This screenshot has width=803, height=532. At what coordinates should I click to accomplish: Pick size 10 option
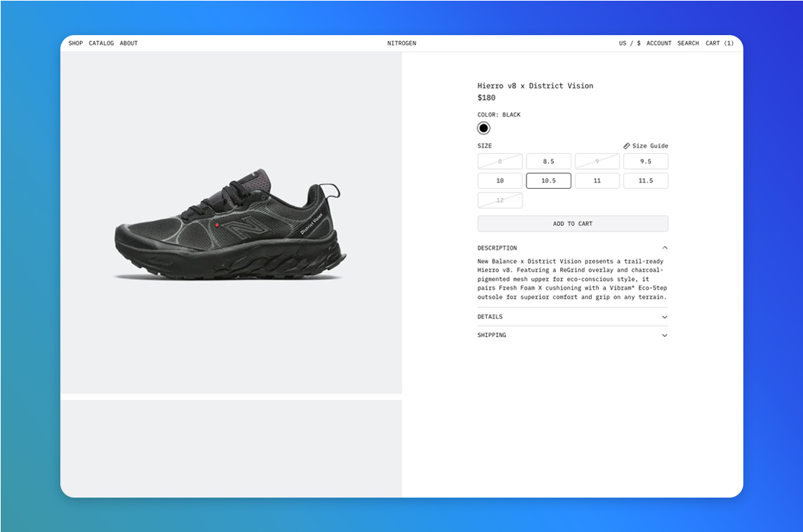(500, 181)
